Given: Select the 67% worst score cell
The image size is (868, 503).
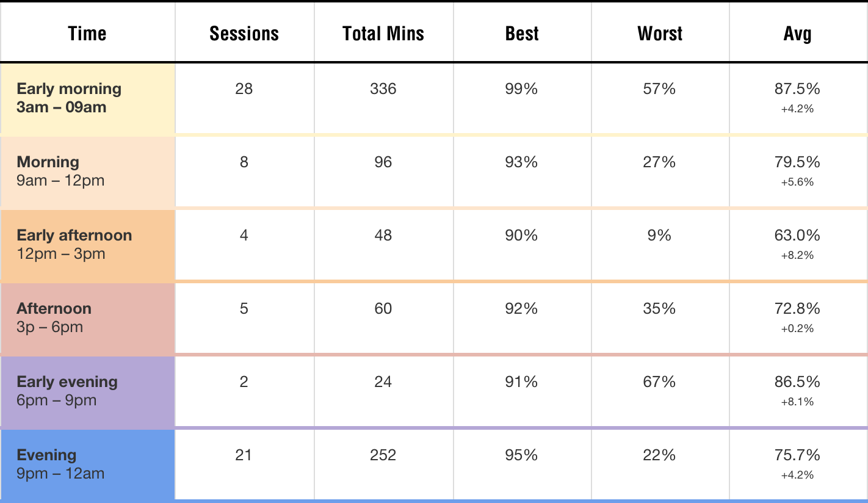Looking at the screenshot, I should [660, 382].
